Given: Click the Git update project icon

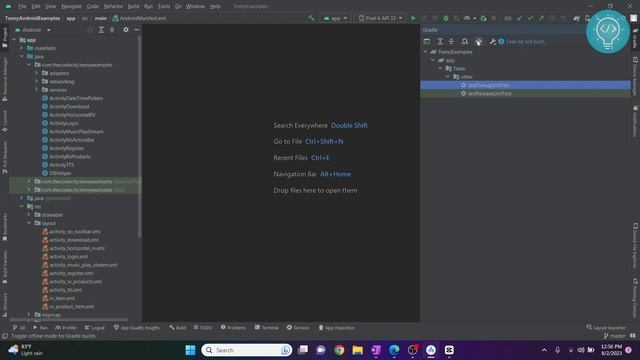Looking at the screenshot, I should 519,18.
